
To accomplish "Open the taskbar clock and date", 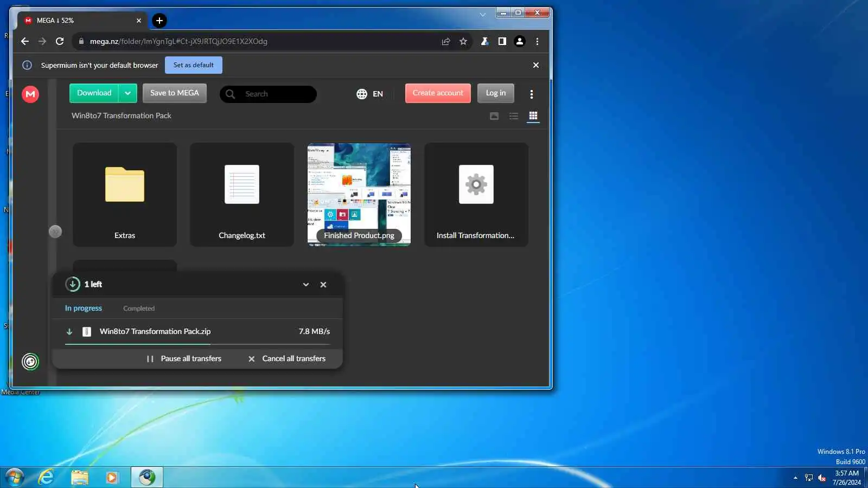I will [847, 478].
